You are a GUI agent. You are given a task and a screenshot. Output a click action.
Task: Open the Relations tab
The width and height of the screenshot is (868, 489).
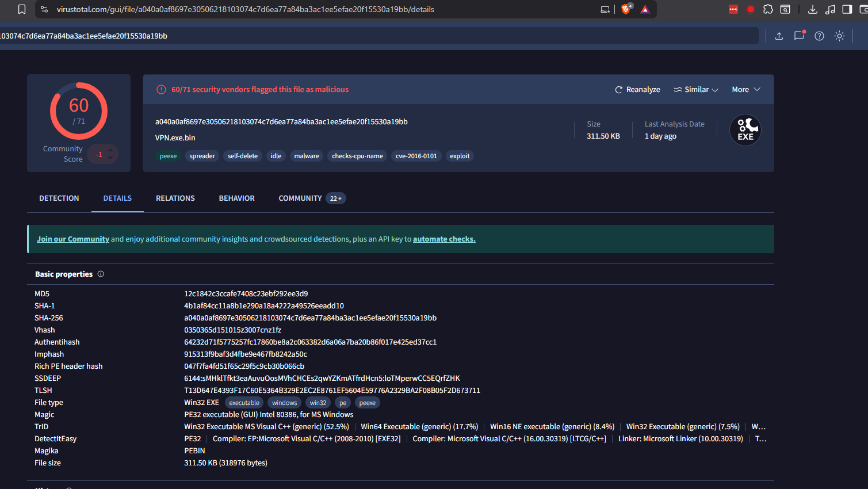coord(175,198)
